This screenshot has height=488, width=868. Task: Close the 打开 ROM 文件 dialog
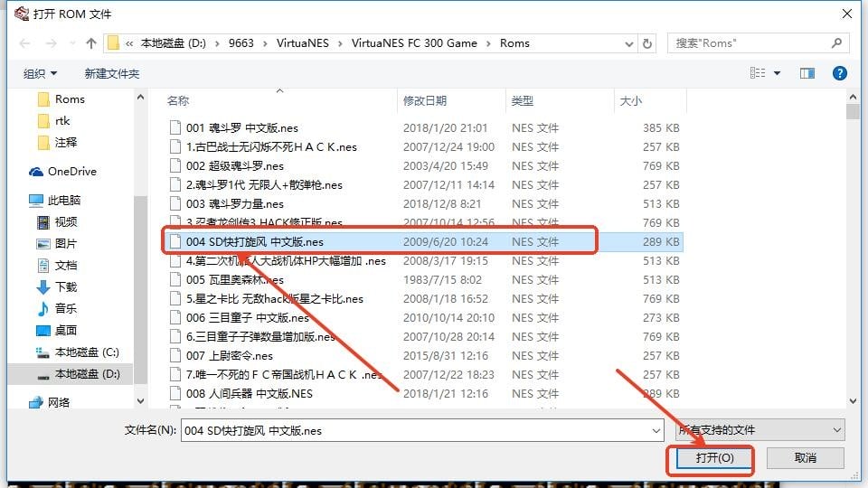(x=847, y=14)
